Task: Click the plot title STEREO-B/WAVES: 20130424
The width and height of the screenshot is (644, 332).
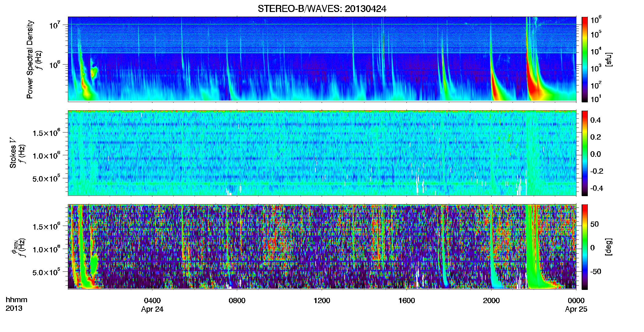Action: pos(322,9)
